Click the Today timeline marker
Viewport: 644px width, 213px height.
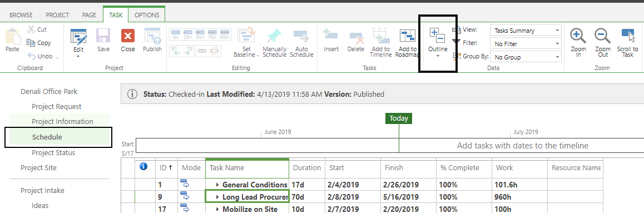[x=398, y=118]
